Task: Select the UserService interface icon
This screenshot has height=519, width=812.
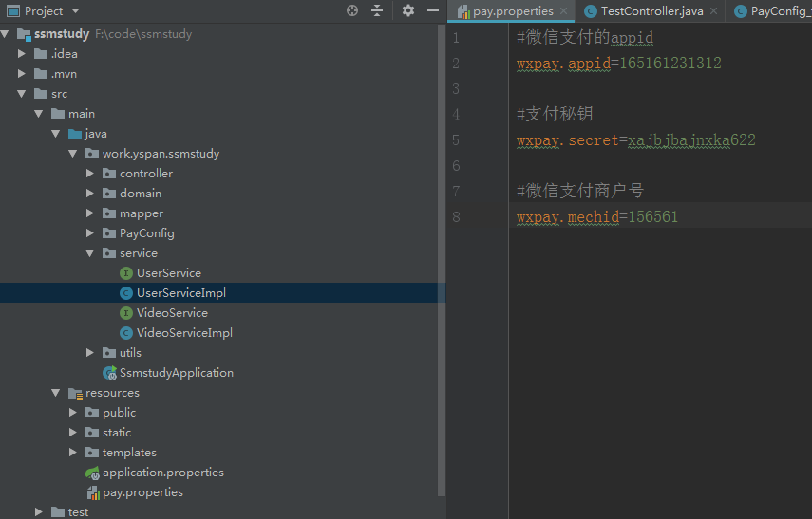Action: pos(126,273)
